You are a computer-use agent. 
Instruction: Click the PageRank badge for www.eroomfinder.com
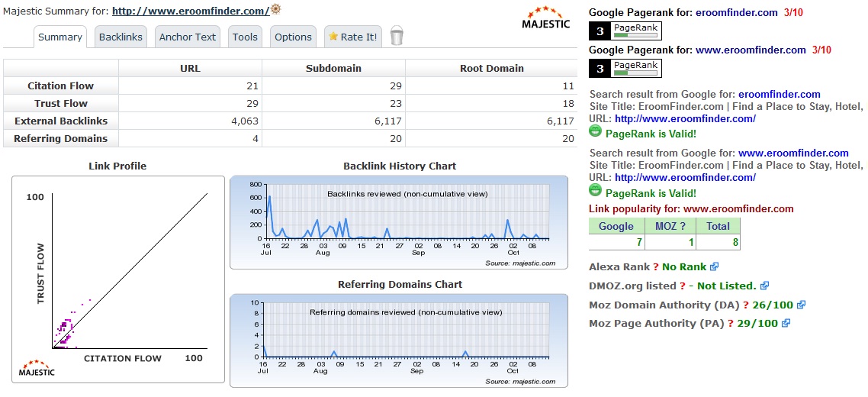[625, 68]
